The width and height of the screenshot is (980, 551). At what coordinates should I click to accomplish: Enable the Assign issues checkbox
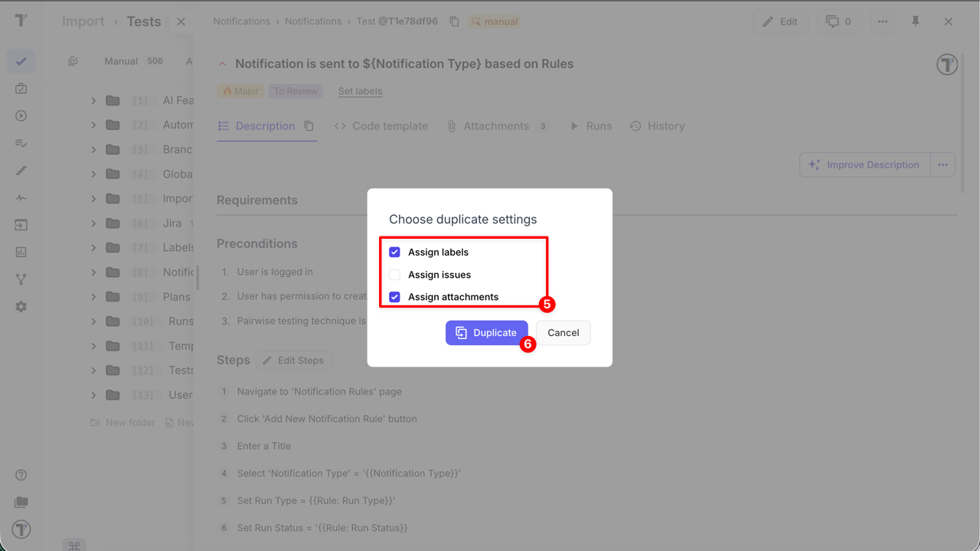point(394,274)
